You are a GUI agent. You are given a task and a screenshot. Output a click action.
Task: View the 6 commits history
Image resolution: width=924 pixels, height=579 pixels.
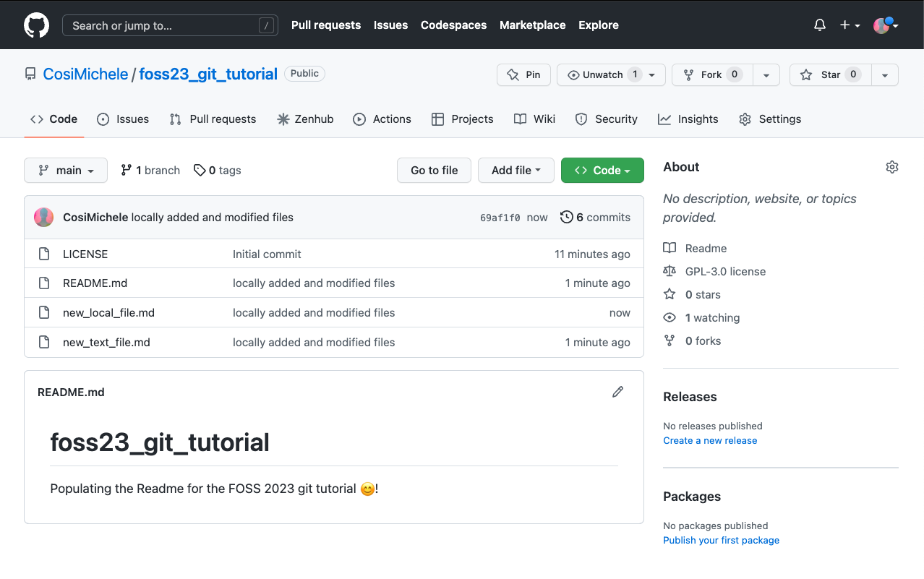(x=595, y=218)
